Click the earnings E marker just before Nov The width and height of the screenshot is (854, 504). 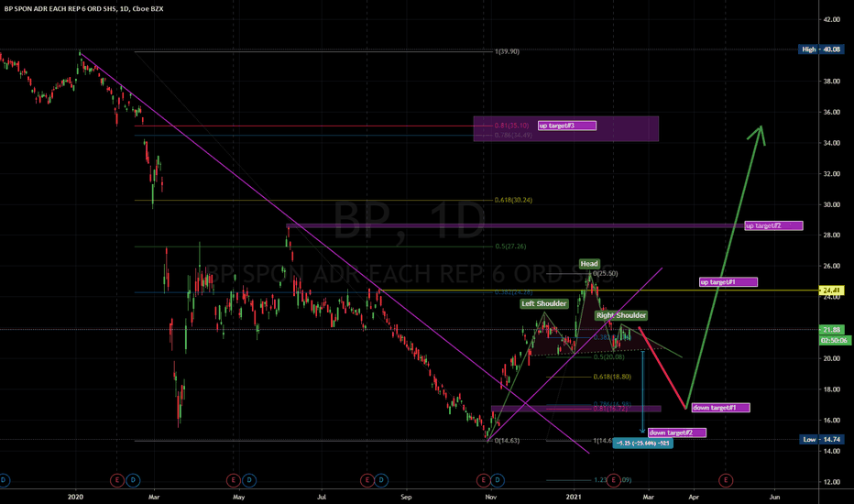point(483,480)
